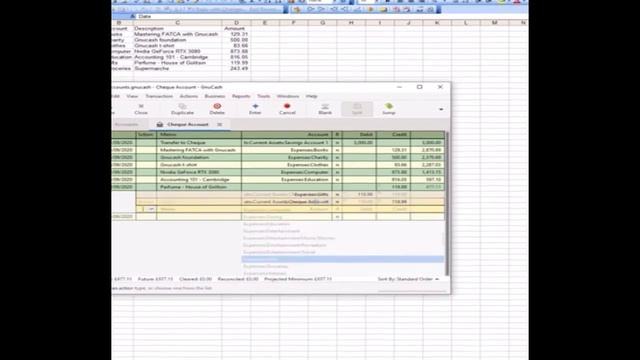Viewport: 640px width, 360px height.
Task: Select column C header in the spreadsheet
Action: pyautogui.click(x=178, y=23)
